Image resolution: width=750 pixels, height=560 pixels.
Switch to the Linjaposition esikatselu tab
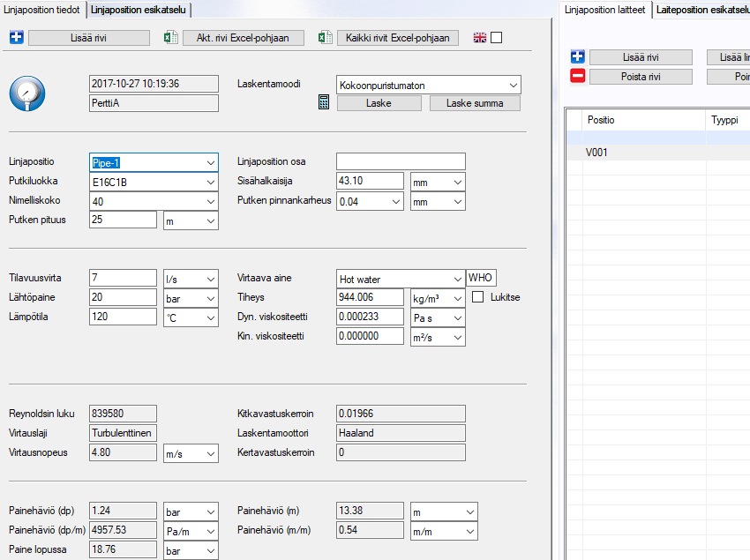click(x=139, y=10)
